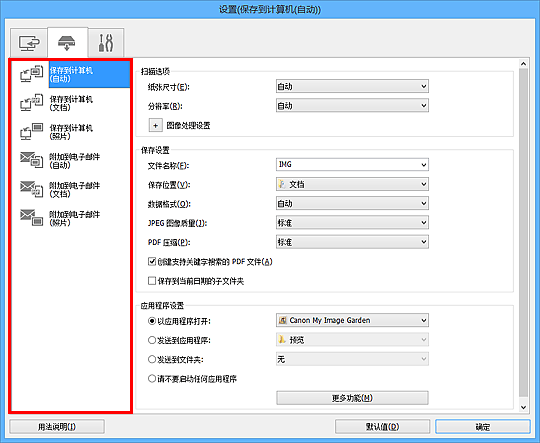Image resolution: width=540 pixels, height=443 pixels.
Task: Select 保存到计算机(文档) list item text
Action: coord(71,103)
